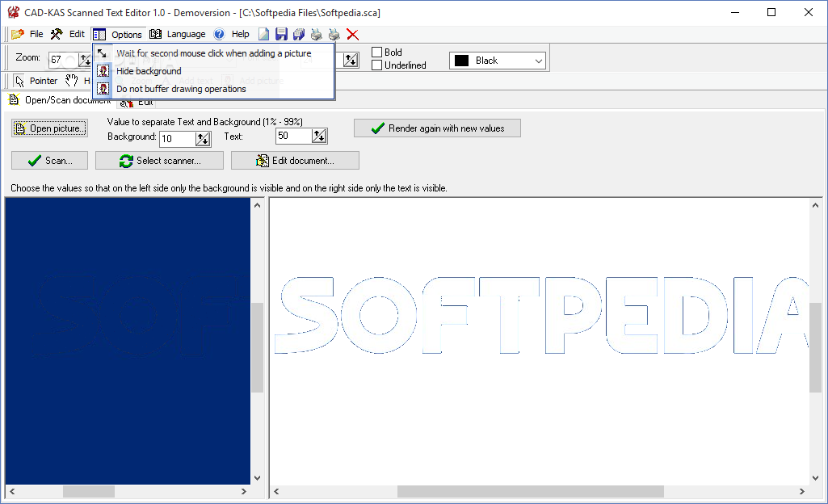Click the Open picture button
This screenshot has height=504, width=828.
pyautogui.click(x=49, y=128)
